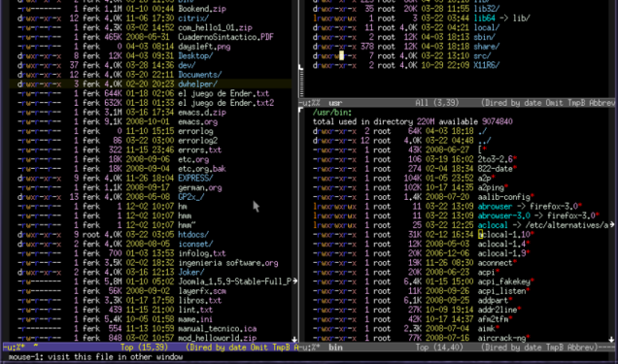
Task: Visit local/ directory in usr pane
Action: pos(487,27)
